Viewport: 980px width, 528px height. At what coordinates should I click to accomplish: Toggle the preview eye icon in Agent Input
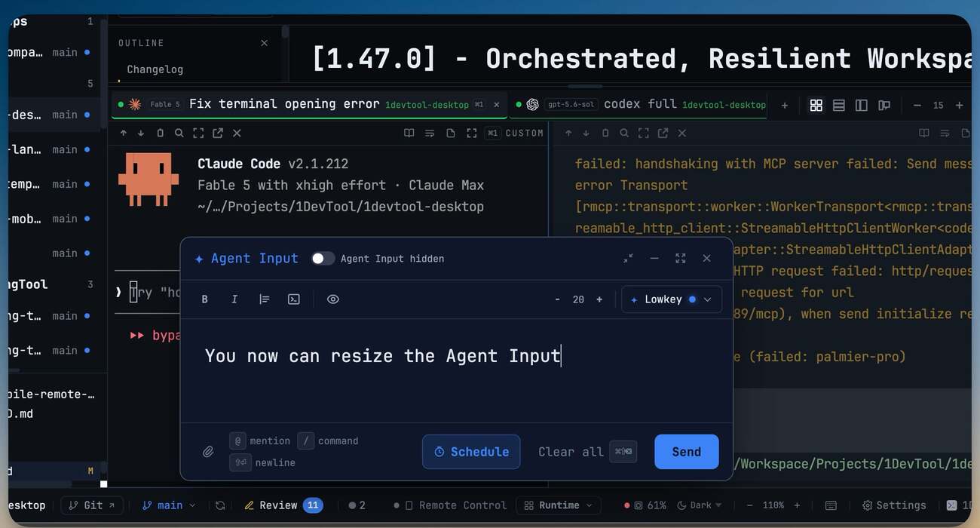(x=333, y=299)
